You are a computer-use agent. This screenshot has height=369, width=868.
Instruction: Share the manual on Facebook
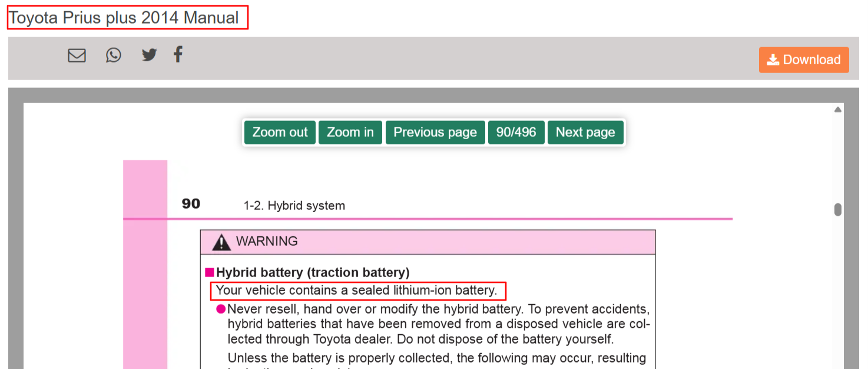[178, 55]
